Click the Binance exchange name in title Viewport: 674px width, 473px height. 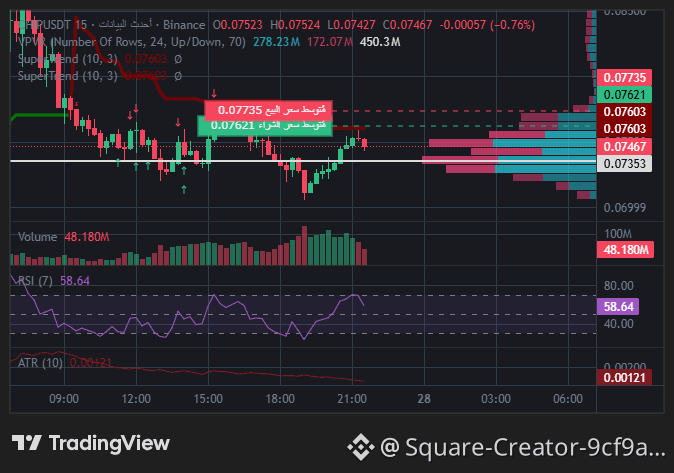point(184,25)
